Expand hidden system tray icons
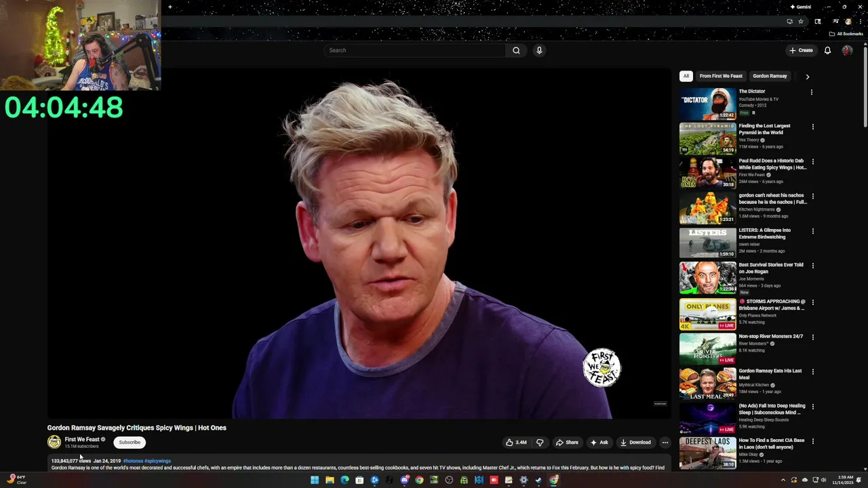This screenshot has width=868, height=488. pos(783,480)
